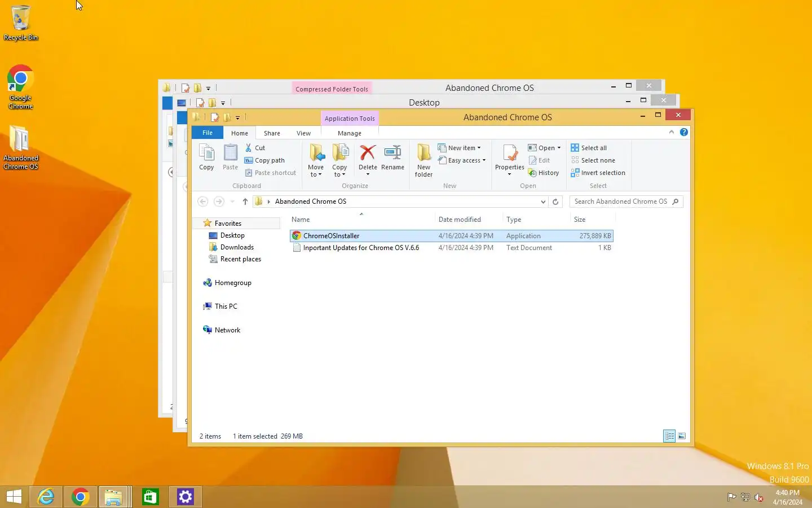The height and width of the screenshot is (508, 812).
Task: Click Compressed Folder Tools tab in back window
Action: [332, 89]
